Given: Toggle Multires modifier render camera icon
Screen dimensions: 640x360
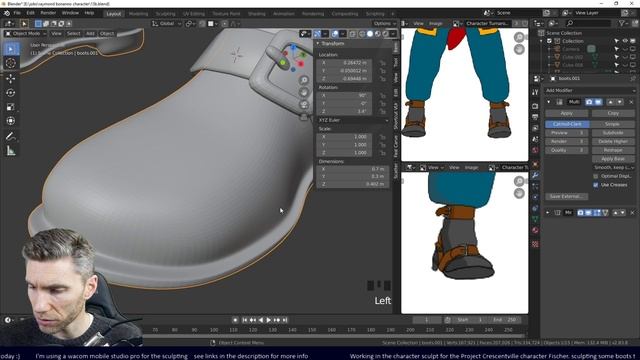Looking at the screenshot, I should coord(589,102).
